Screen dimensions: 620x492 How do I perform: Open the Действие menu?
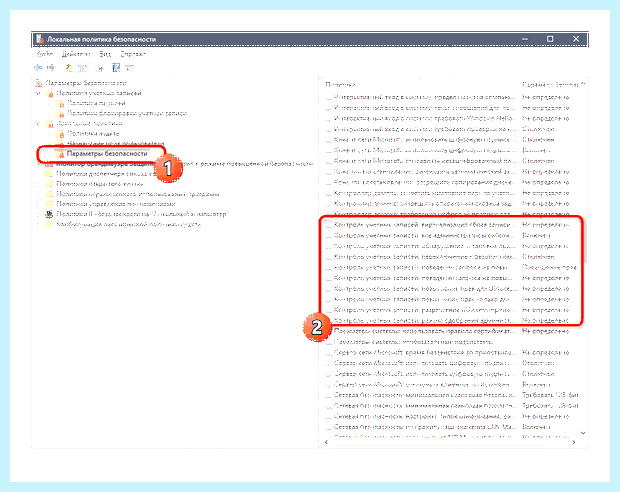(76, 54)
